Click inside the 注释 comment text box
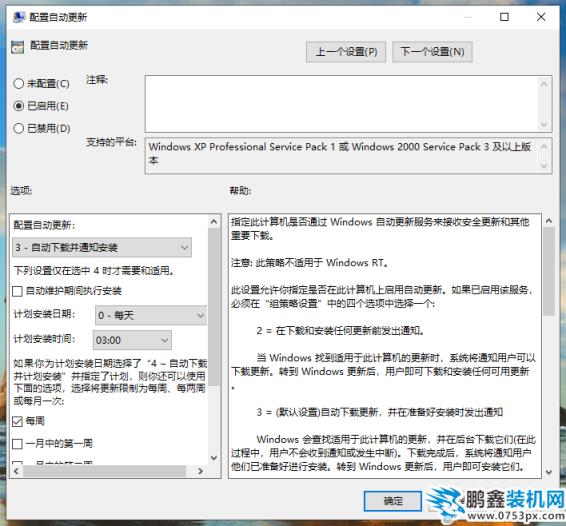Viewport: 566px width, 526px height. (342, 104)
